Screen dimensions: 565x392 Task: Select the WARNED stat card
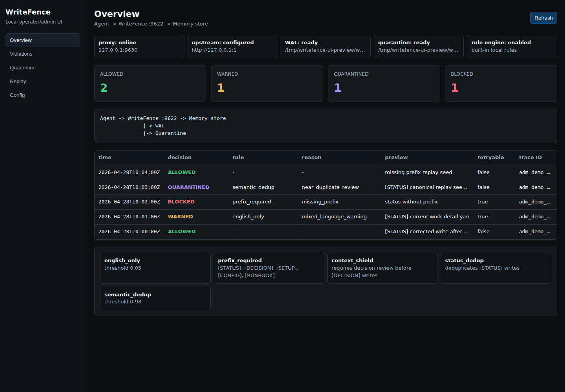[267, 83]
